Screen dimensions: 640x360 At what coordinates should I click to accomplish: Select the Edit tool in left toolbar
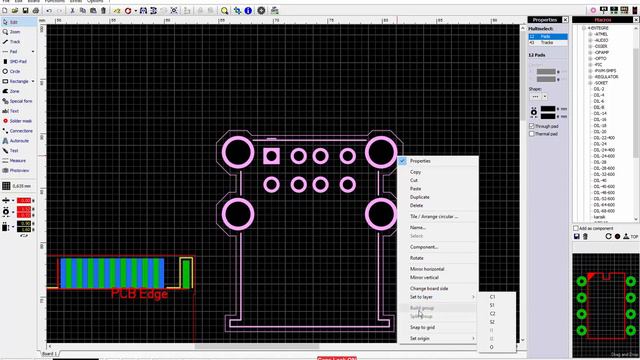click(x=18, y=22)
